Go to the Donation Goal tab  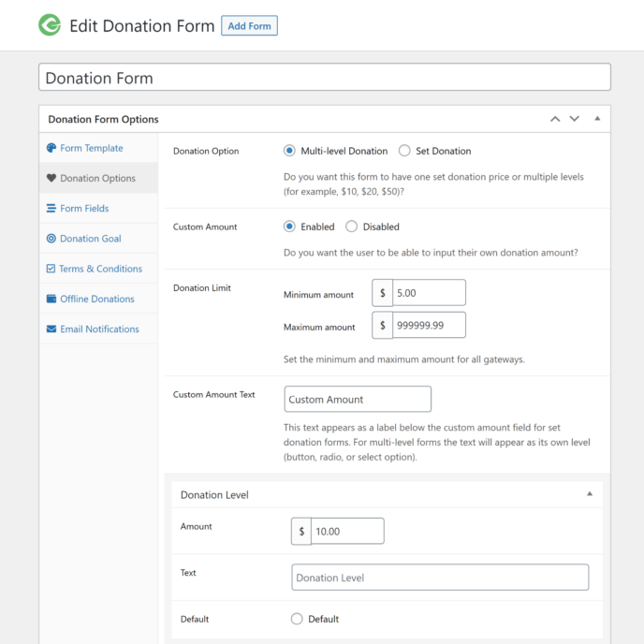98,238
